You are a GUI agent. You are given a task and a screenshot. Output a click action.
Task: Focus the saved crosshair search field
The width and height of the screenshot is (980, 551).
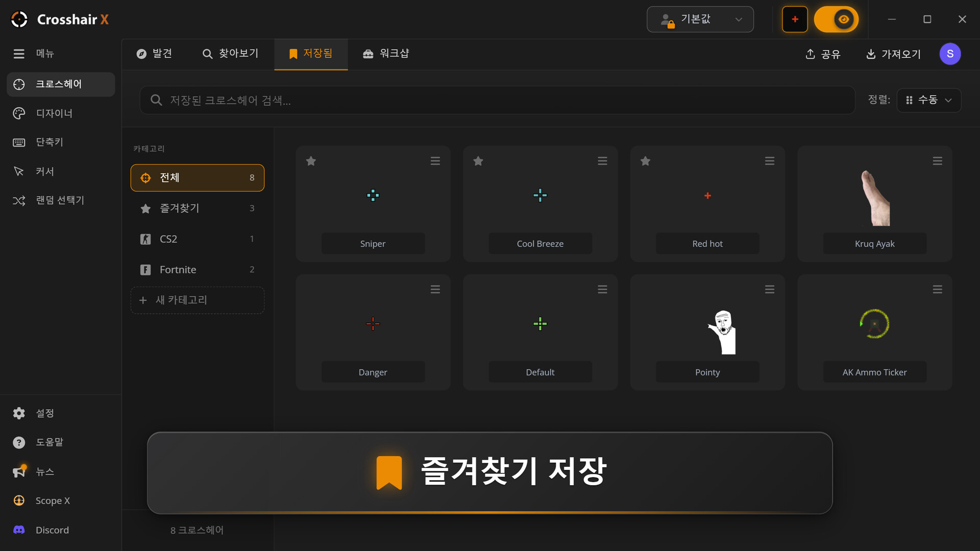pyautogui.click(x=497, y=100)
